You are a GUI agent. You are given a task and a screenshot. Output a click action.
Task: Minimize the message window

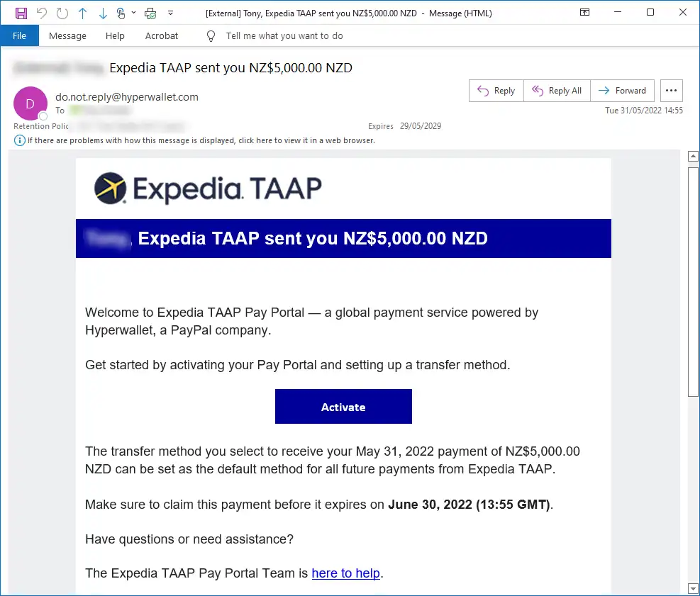coord(618,13)
